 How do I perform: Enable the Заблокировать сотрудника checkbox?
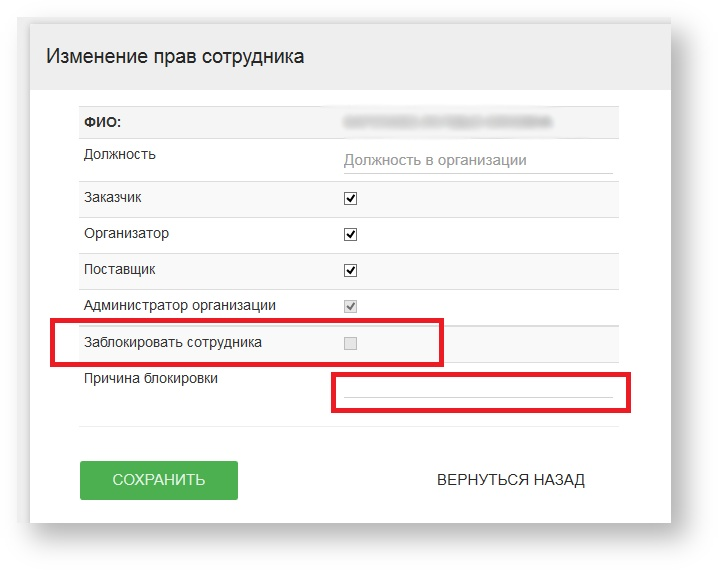[x=350, y=343]
